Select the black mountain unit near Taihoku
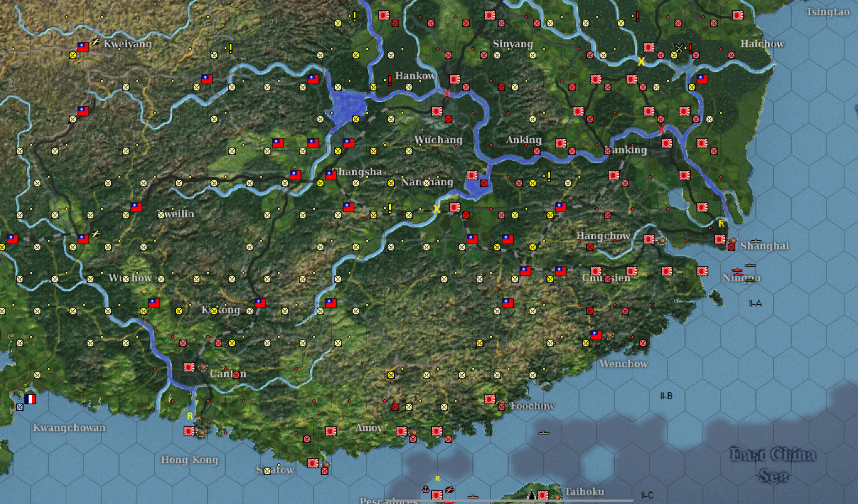Image resolution: width=858 pixels, height=504 pixels. (x=531, y=496)
